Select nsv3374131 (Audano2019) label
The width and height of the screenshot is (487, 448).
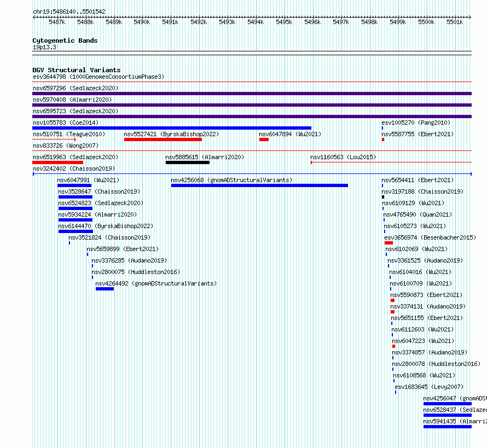[x=428, y=306]
